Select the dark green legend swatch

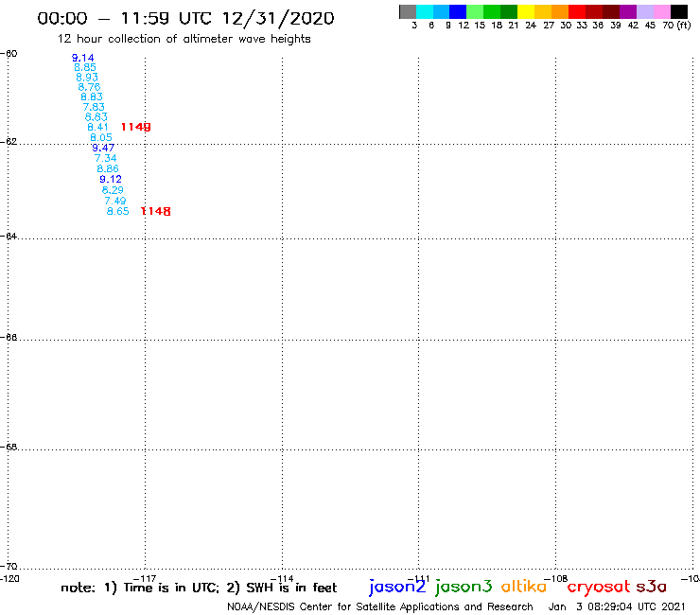pyautogui.click(x=509, y=11)
